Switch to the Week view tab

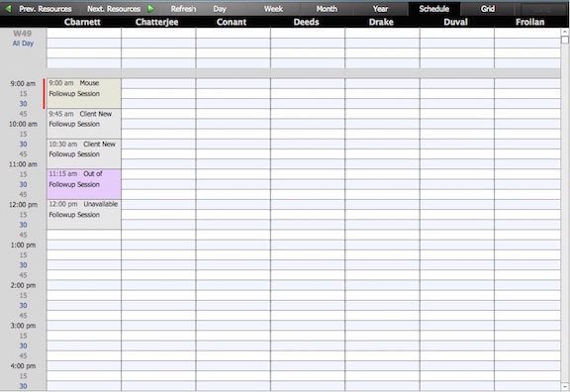273,9
